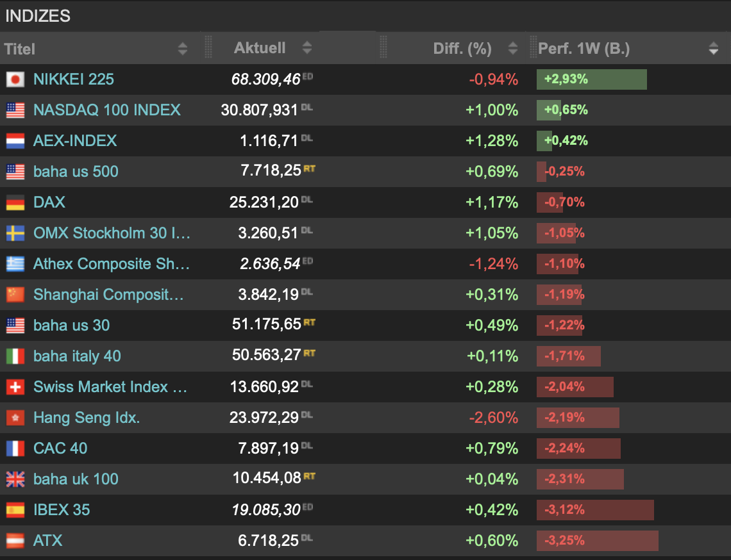Click the French flag beside CAC 40
The height and width of the screenshot is (560, 731).
point(15,448)
